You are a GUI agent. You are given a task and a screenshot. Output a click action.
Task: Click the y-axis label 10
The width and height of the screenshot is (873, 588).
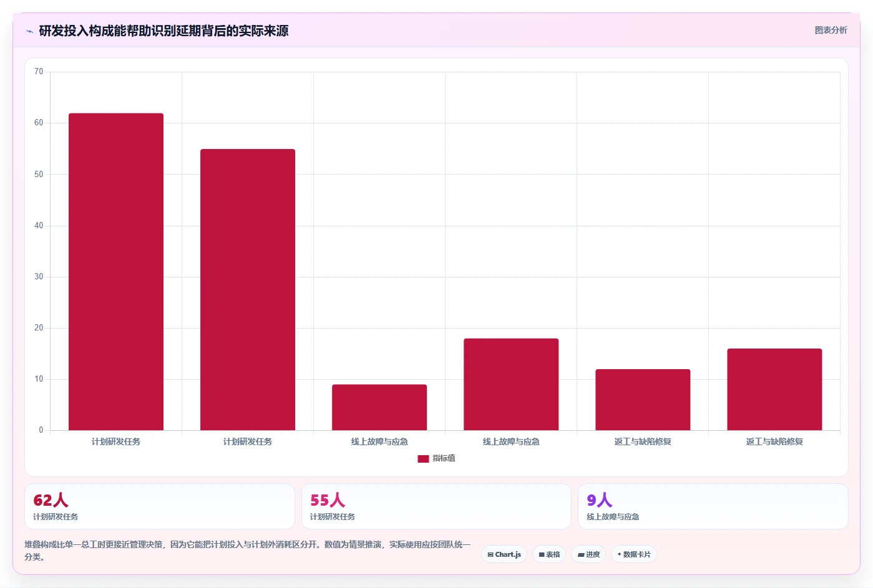[39, 378]
